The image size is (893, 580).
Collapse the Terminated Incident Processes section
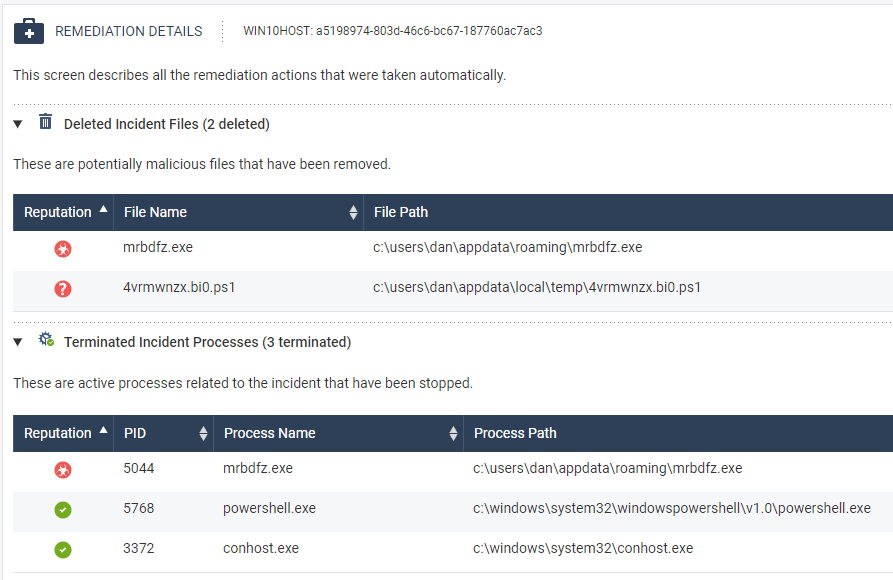(18, 342)
